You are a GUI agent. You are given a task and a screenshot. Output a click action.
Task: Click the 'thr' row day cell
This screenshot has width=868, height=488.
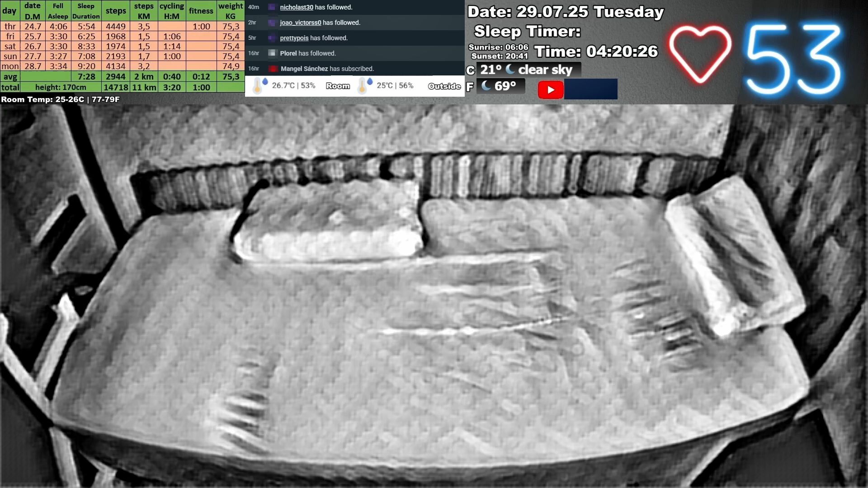10,26
